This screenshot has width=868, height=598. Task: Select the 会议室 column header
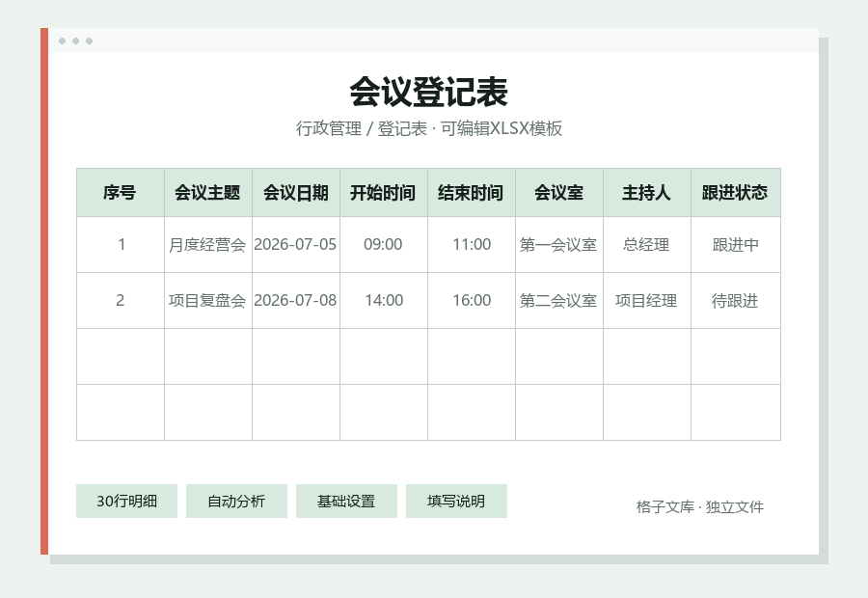tap(559, 192)
